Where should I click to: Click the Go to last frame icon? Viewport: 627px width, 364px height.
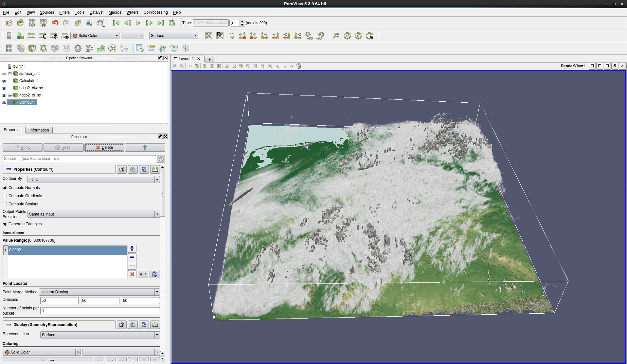point(160,23)
